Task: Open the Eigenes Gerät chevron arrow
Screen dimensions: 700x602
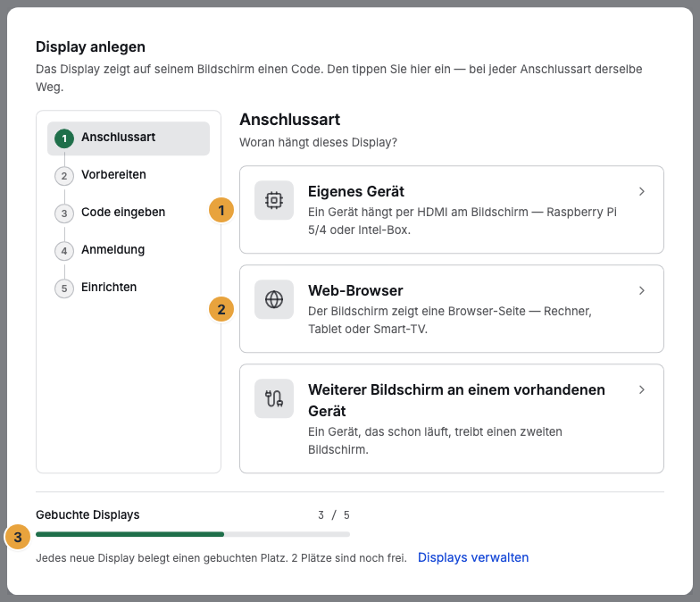Action: 641,191
